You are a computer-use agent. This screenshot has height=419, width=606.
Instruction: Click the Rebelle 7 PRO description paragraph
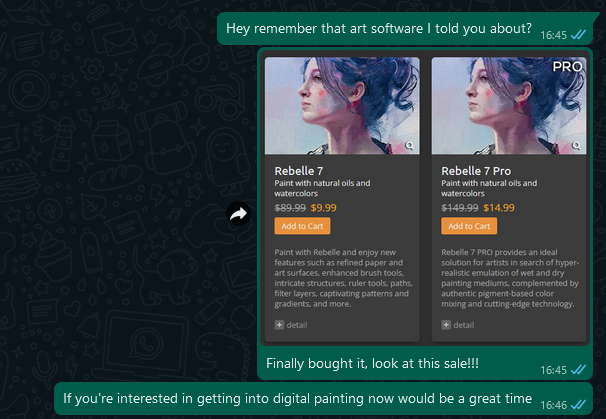pyautogui.click(x=510, y=278)
